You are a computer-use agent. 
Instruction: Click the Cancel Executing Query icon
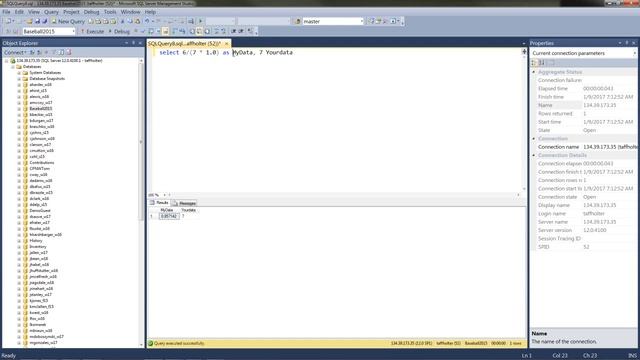pos(136,31)
